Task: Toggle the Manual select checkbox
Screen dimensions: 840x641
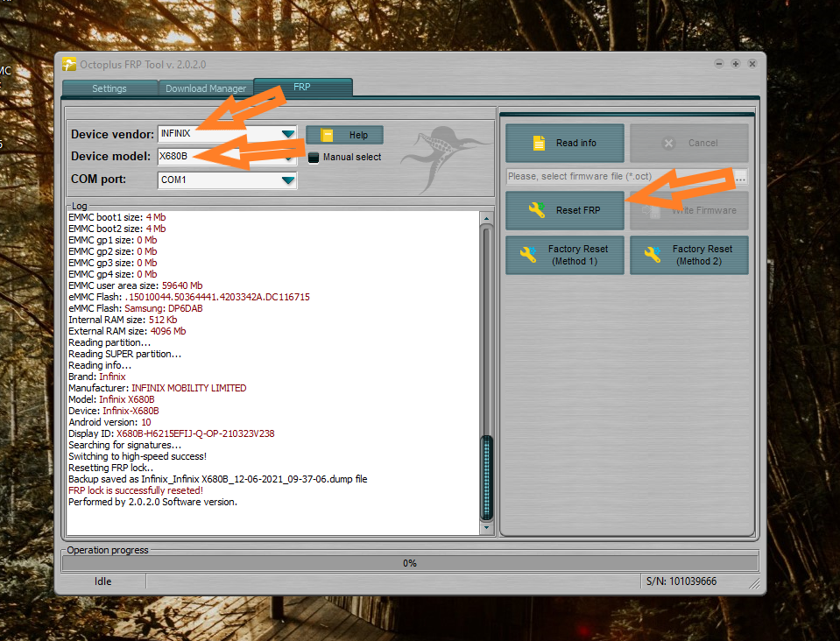Action: coord(314,158)
